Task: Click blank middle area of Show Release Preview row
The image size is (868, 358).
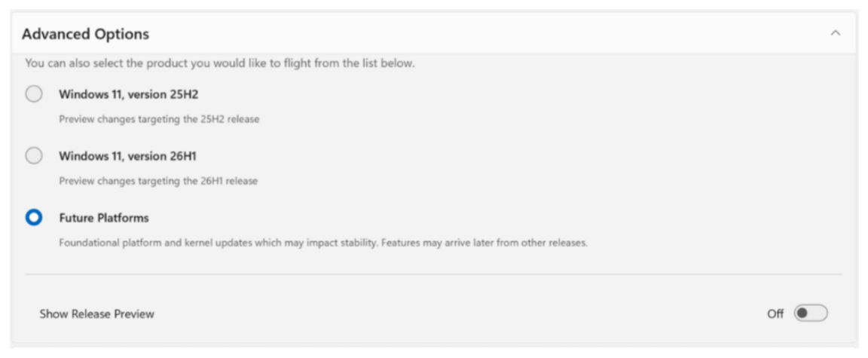Action: coord(452,314)
